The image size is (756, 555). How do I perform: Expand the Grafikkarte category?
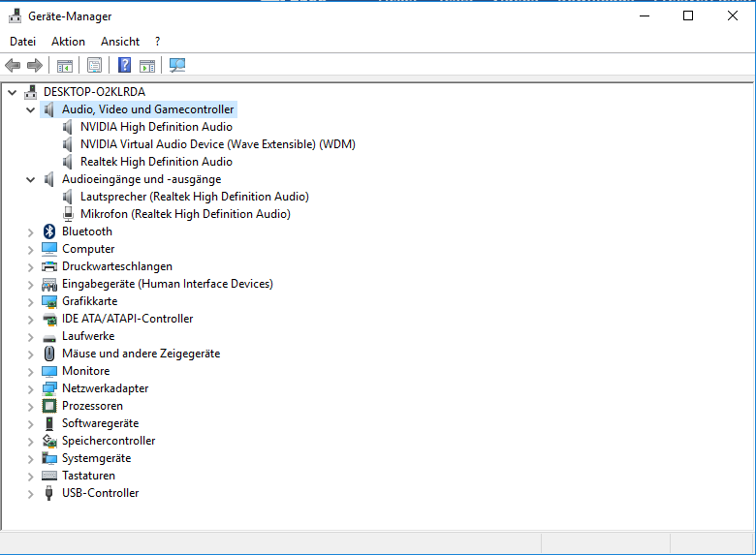[30, 302]
